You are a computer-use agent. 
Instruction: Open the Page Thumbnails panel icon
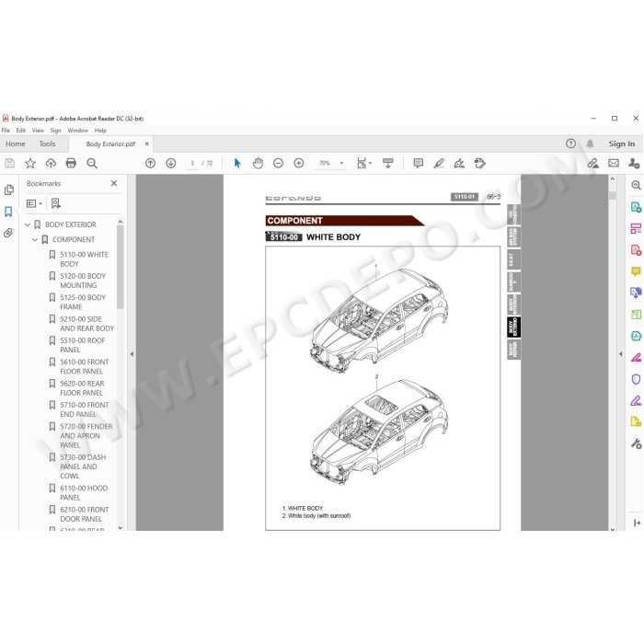pos(8,190)
